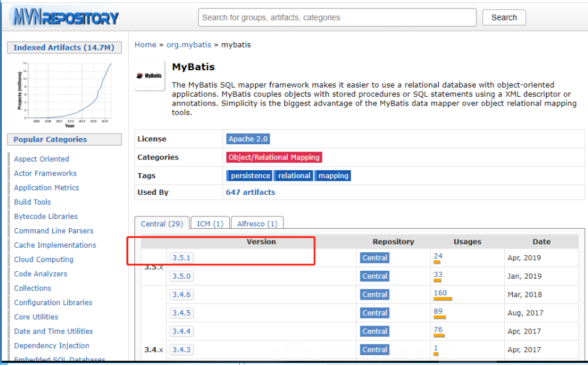Open Configuration Libraries category
The height and width of the screenshot is (365, 588).
point(53,302)
